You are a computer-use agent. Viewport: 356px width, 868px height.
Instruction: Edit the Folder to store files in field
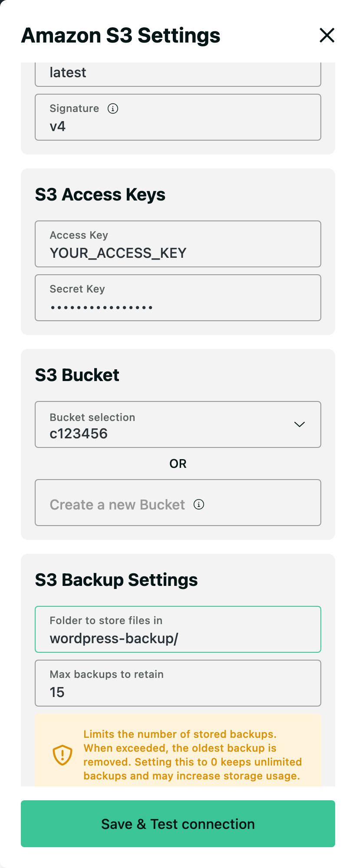coord(178,629)
